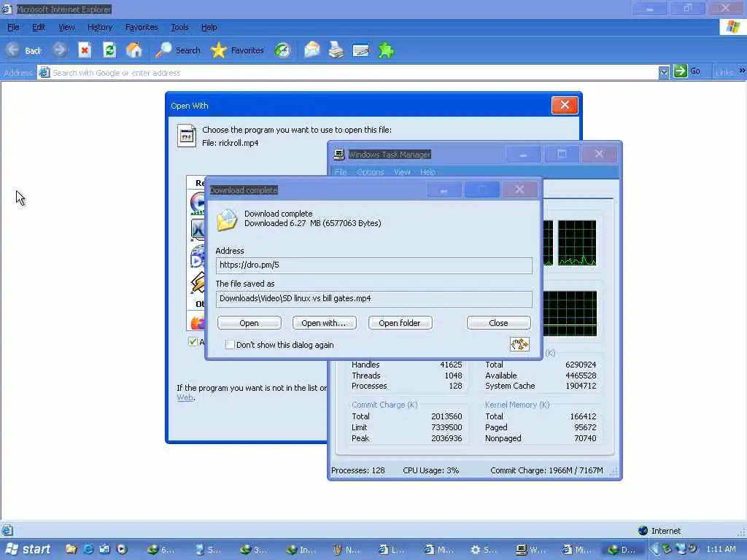Click Open button in Download complete dialog
The width and height of the screenshot is (747, 560).
pos(249,323)
